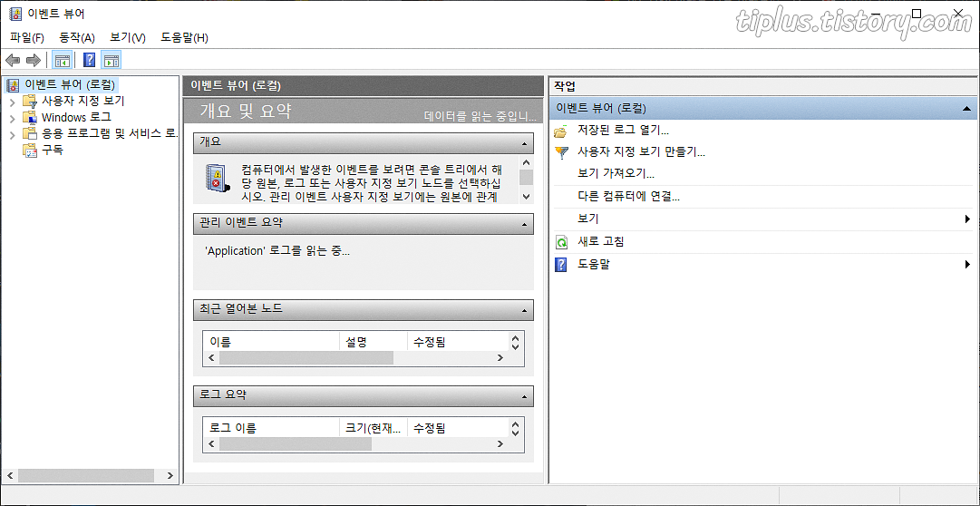The width and height of the screenshot is (980, 506).
Task: Collapse the 로그 요약 section
Action: tap(524, 396)
